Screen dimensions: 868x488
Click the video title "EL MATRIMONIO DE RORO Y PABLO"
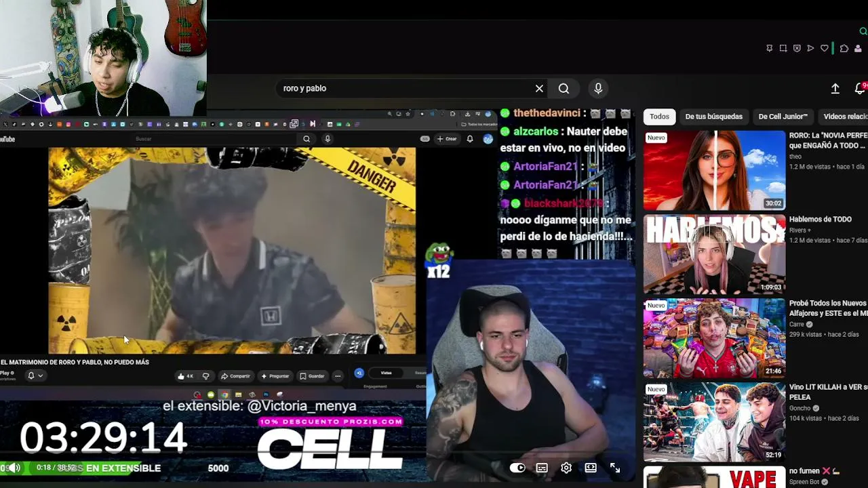click(x=75, y=363)
